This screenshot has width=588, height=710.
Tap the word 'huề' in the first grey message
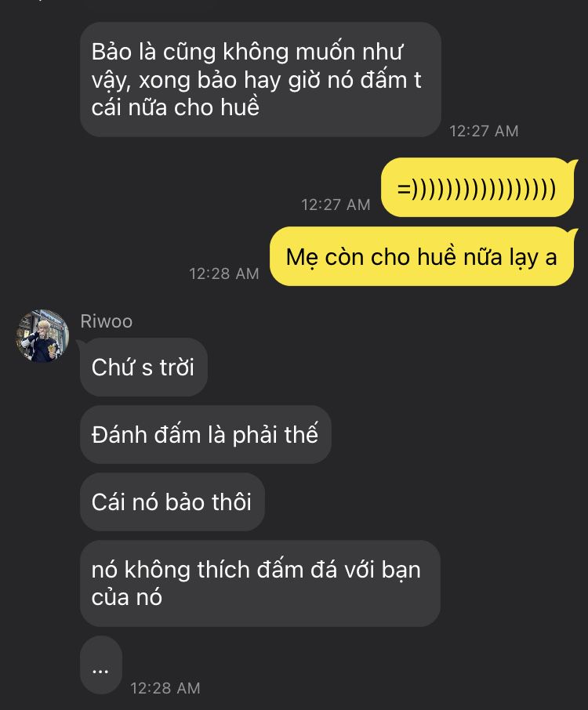pos(240,107)
